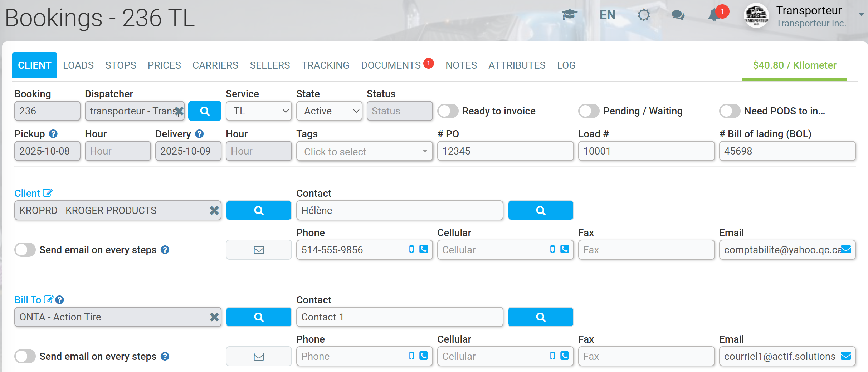This screenshot has height=372, width=868.
Task: Clear ONTA - Action Tire selection
Action: [214, 317]
